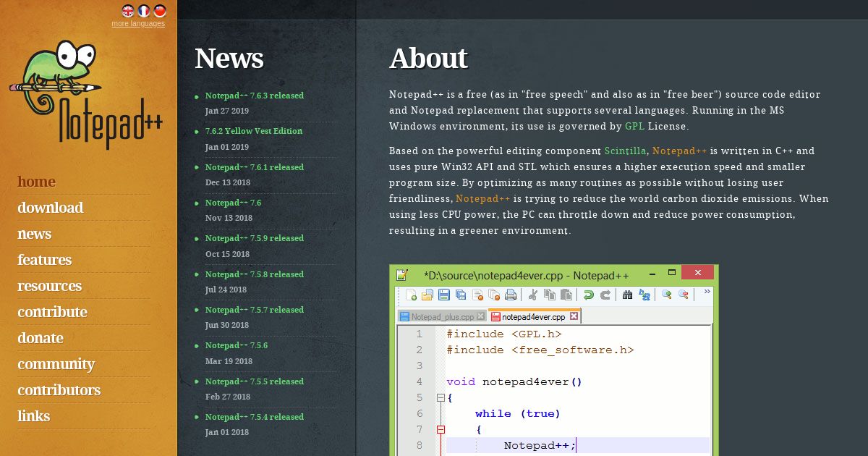The image size is (868, 456).
Task: Click the New file icon in editor toolbar
Action: [411, 295]
